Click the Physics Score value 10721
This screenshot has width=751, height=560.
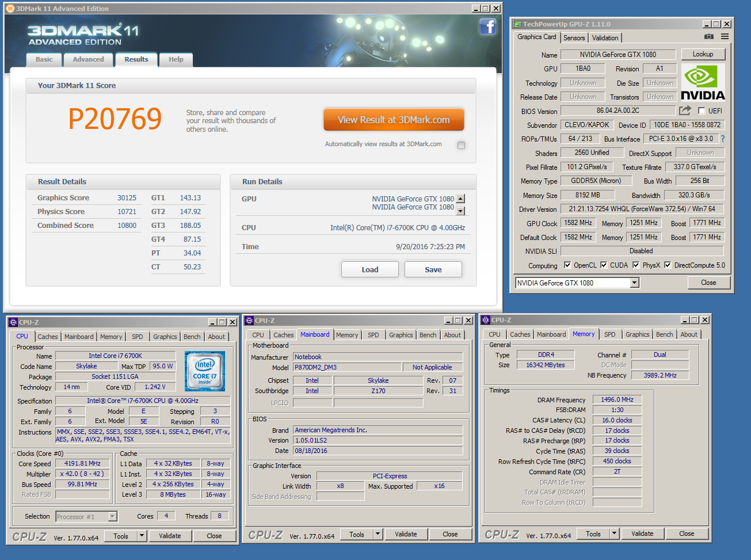(x=127, y=211)
